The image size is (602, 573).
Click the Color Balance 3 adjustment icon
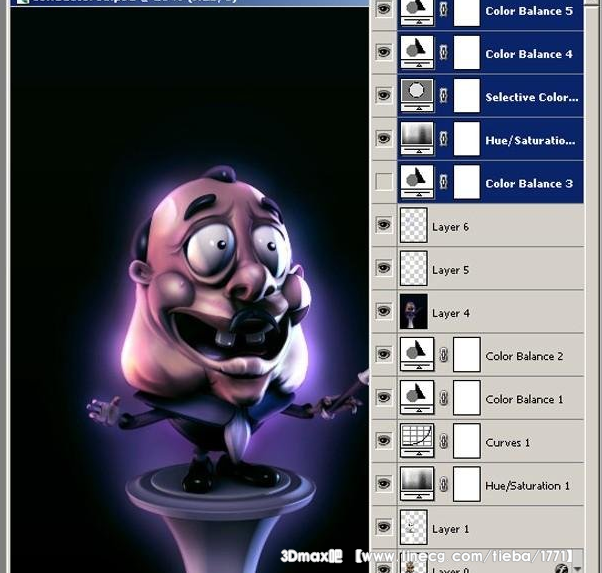point(417,182)
